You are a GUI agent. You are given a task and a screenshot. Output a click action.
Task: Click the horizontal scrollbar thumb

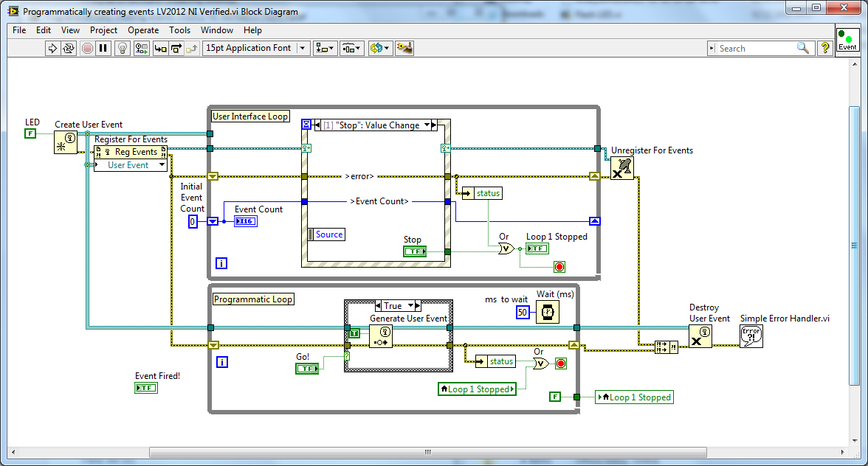click(x=428, y=452)
